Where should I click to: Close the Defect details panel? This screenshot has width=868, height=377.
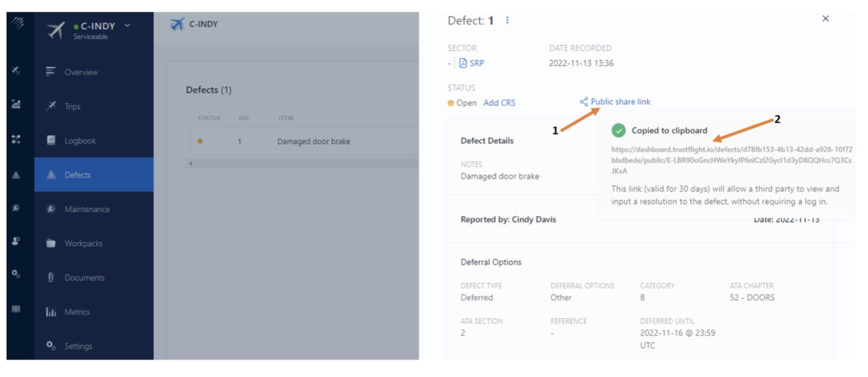[825, 19]
